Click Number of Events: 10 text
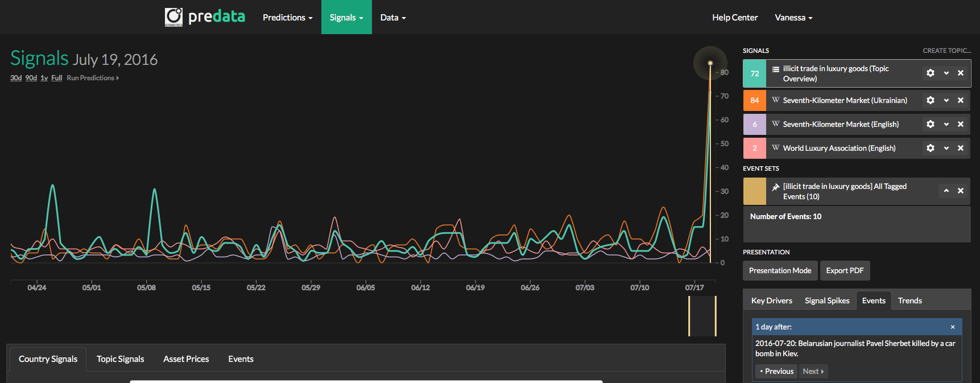This screenshot has width=980, height=383. pos(785,216)
